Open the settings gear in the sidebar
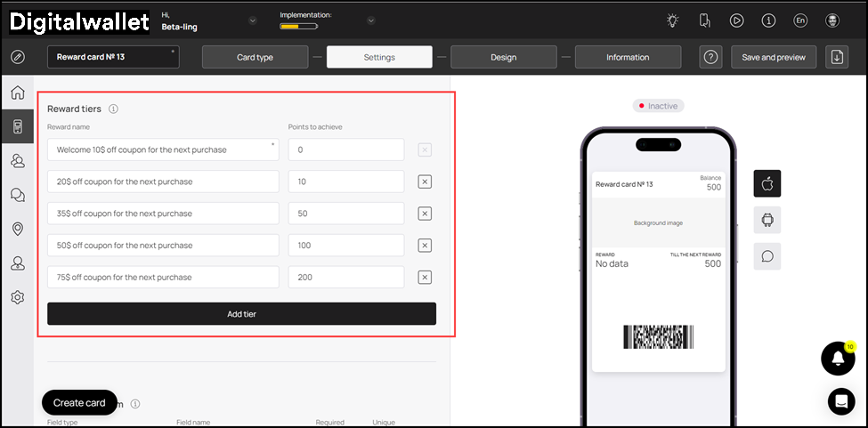868x428 pixels. point(17,297)
